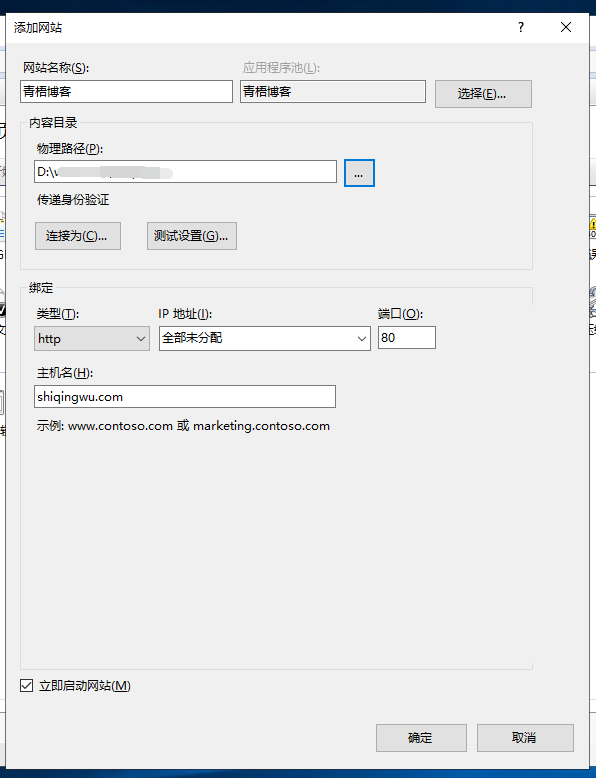Click the 测试设置(G)... test settings button

(x=192, y=236)
